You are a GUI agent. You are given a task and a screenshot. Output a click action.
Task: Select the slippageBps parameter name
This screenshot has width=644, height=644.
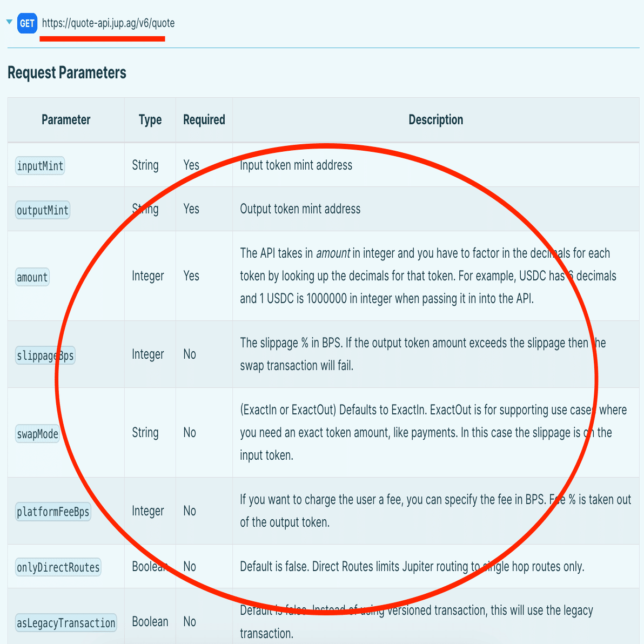pyautogui.click(x=45, y=355)
